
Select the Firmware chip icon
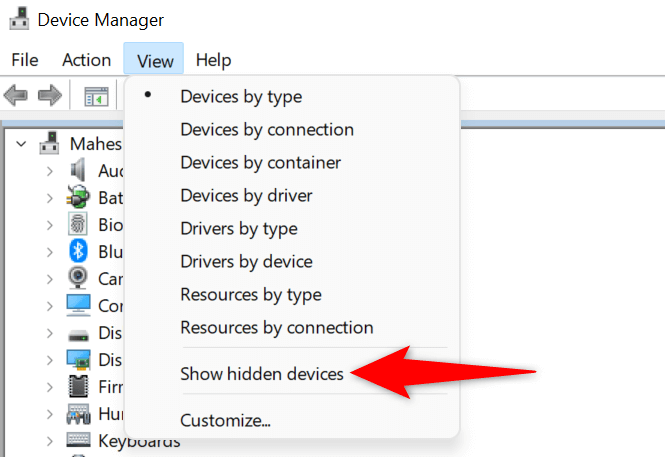79,386
